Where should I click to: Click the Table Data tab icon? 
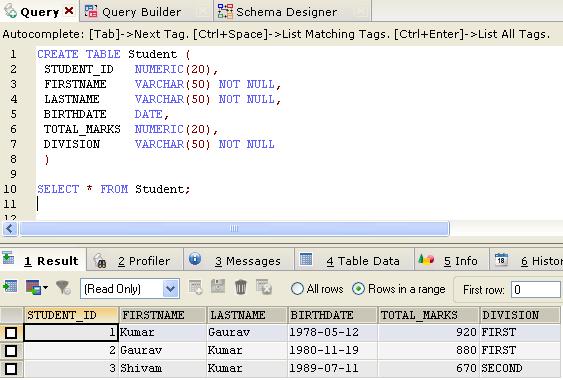(x=306, y=259)
